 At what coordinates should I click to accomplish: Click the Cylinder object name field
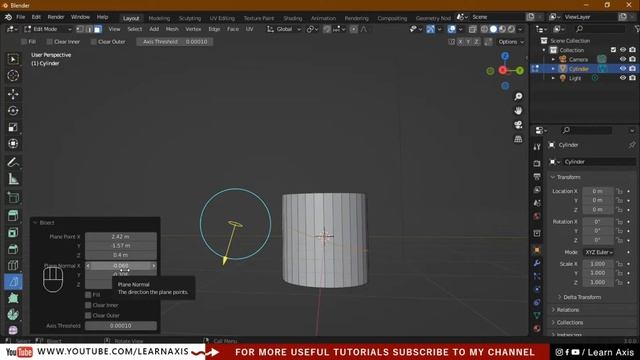599,162
